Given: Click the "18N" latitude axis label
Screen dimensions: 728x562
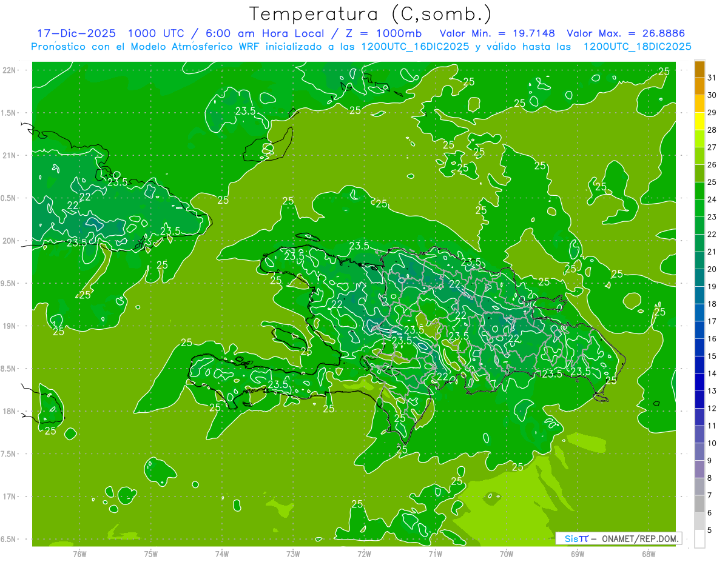Looking at the screenshot, I should click(x=9, y=411).
